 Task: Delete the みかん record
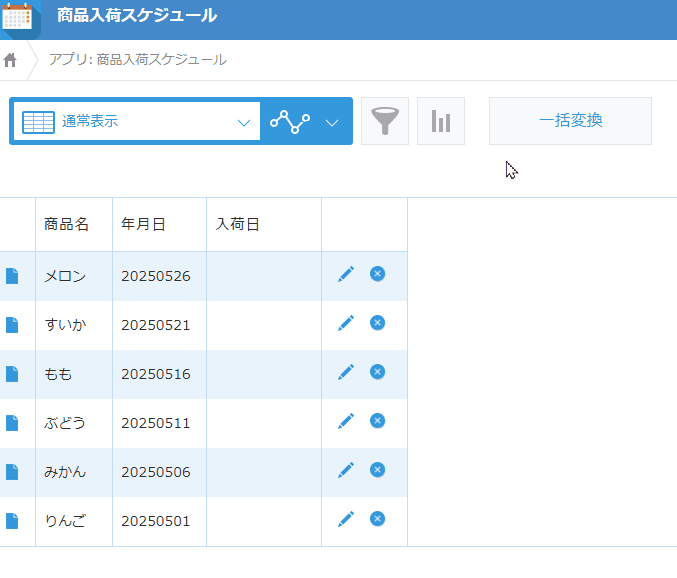click(x=377, y=470)
